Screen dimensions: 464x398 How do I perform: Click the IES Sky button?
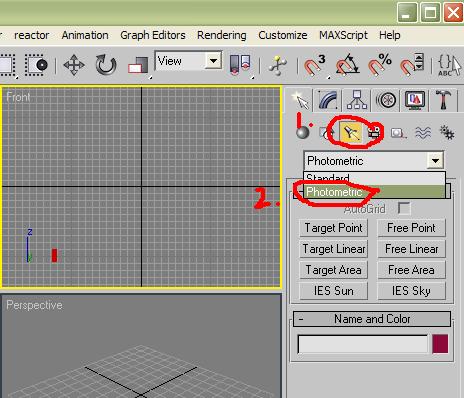411,291
